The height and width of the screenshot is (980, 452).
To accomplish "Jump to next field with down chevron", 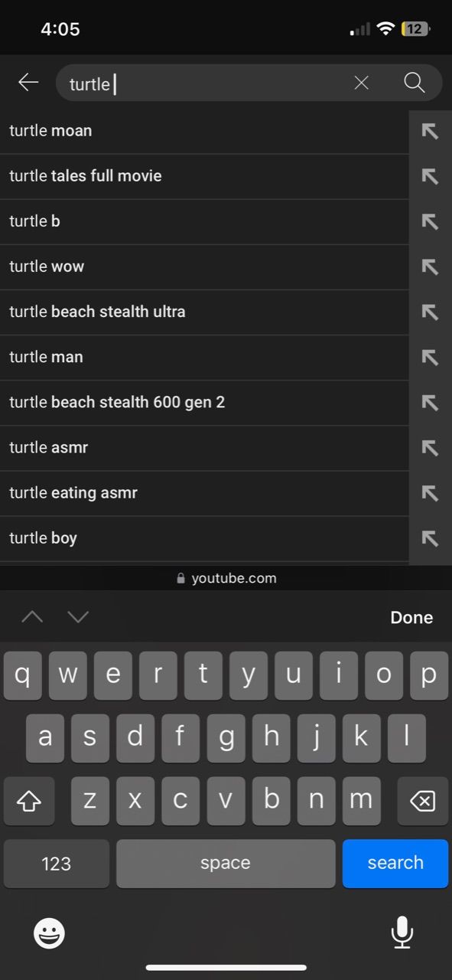I will coord(78,617).
